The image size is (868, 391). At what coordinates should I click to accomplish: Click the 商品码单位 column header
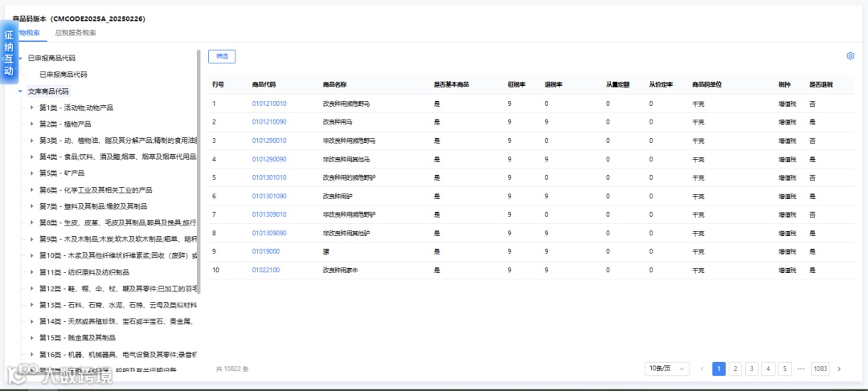click(707, 84)
